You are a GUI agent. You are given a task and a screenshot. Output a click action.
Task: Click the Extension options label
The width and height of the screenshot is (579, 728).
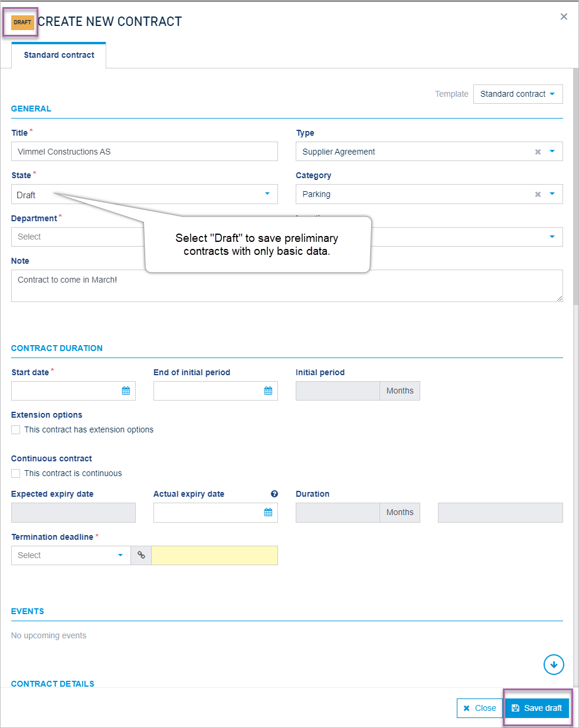(x=47, y=415)
